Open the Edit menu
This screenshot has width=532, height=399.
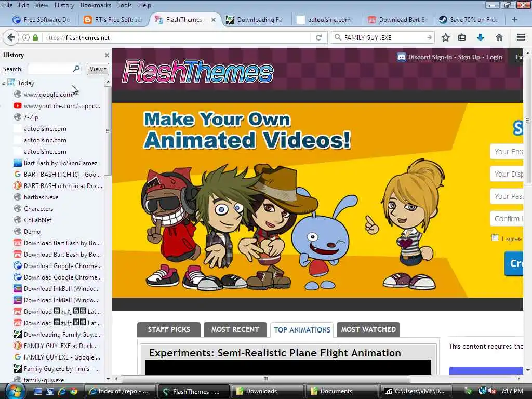tap(24, 5)
